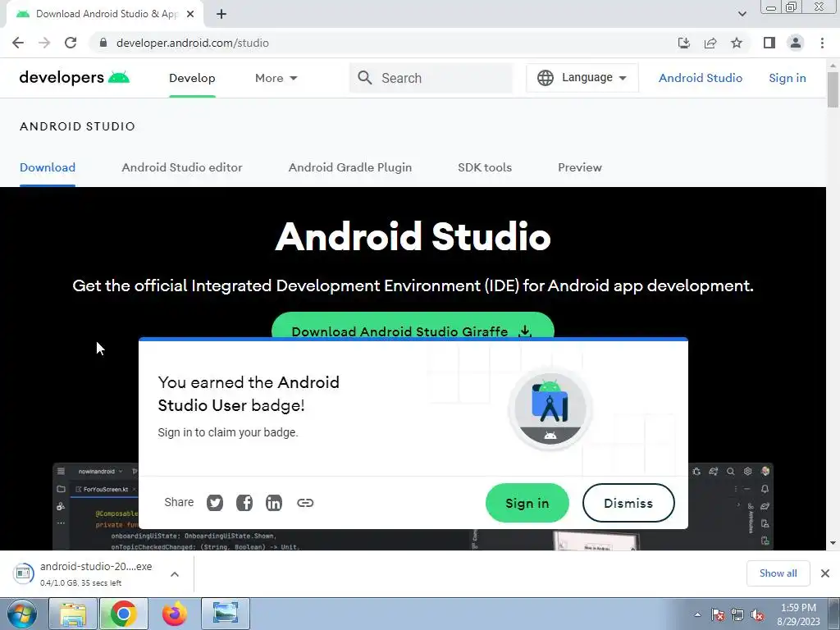This screenshot has height=630, width=840.
Task: Reload the current page
Action: 71,43
